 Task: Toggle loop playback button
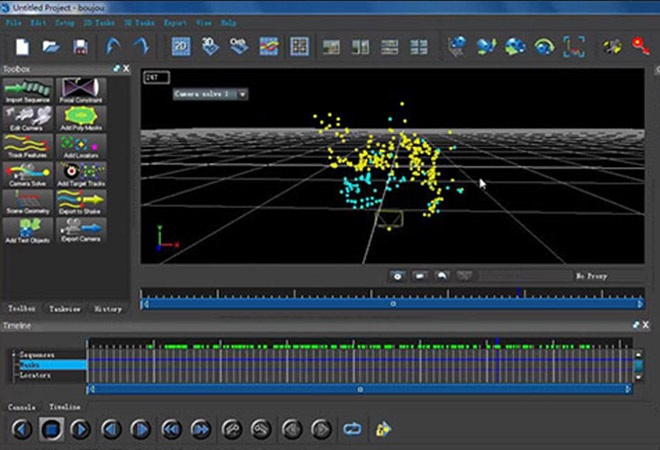coord(352,429)
